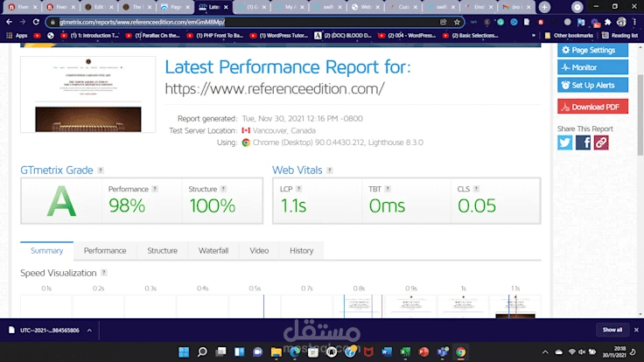Open the (2) Basic Selections... bookmark
Screen dimensions: 644x362
(470, 36)
